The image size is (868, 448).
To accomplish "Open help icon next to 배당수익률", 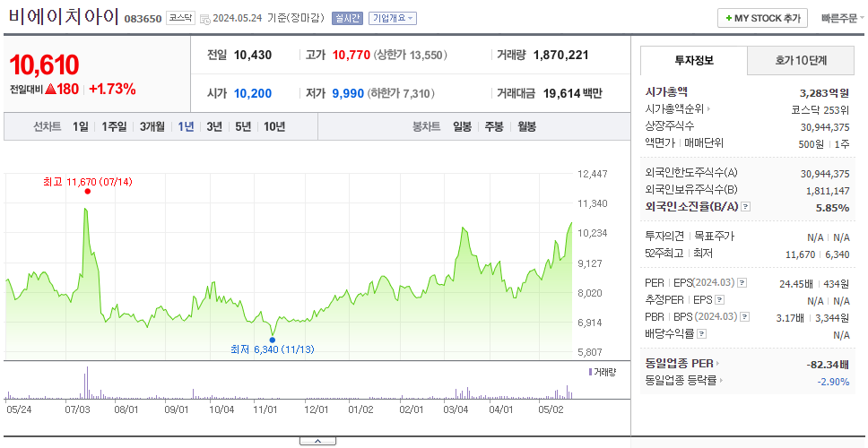I will click(702, 334).
